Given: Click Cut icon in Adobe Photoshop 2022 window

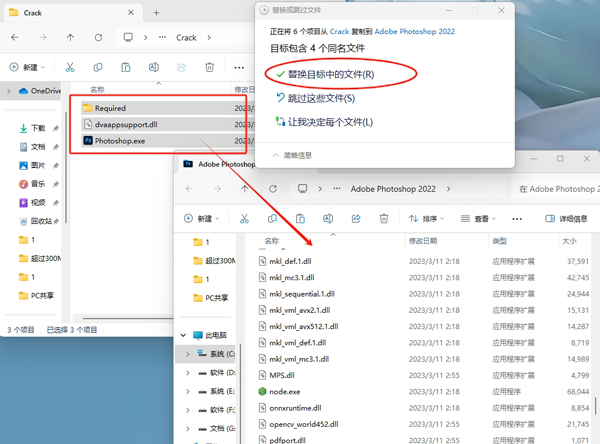Looking at the screenshot, I should click(x=244, y=219).
